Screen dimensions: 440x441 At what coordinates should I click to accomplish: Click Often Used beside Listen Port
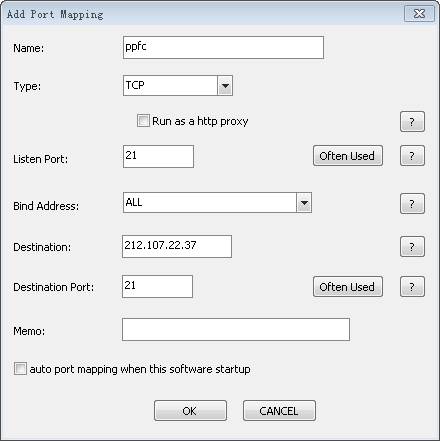[x=348, y=156]
